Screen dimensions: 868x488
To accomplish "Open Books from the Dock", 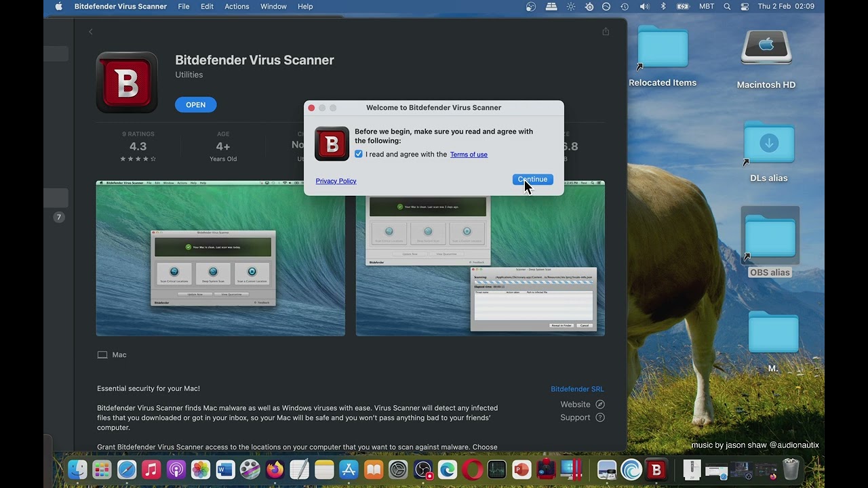I will pyautogui.click(x=374, y=469).
